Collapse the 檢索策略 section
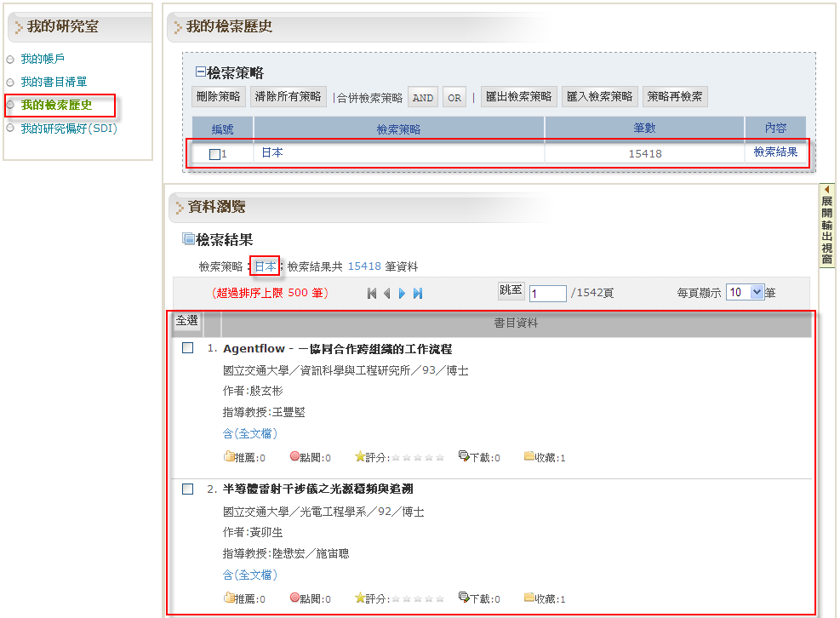This screenshot has height=618, width=840. [201, 72]
